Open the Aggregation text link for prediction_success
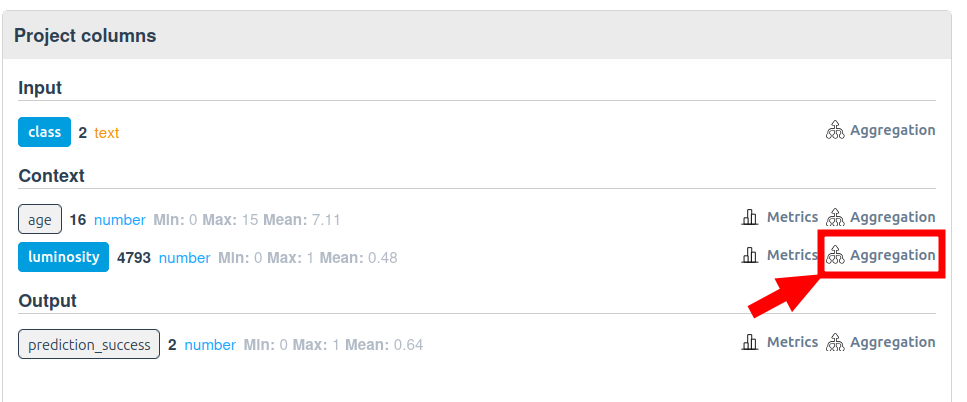This screenshot has width=967, height=402. 892,342
